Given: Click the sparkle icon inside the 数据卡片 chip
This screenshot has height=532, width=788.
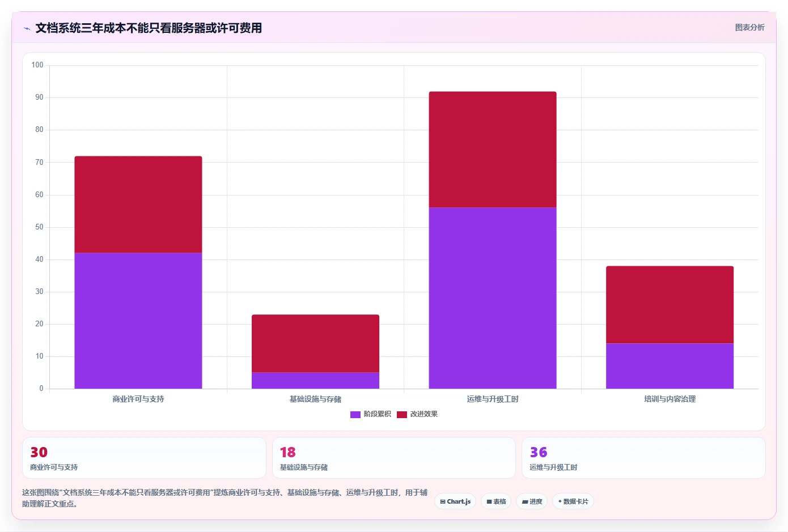Looking at the screenshot, I should pos(560,501).
